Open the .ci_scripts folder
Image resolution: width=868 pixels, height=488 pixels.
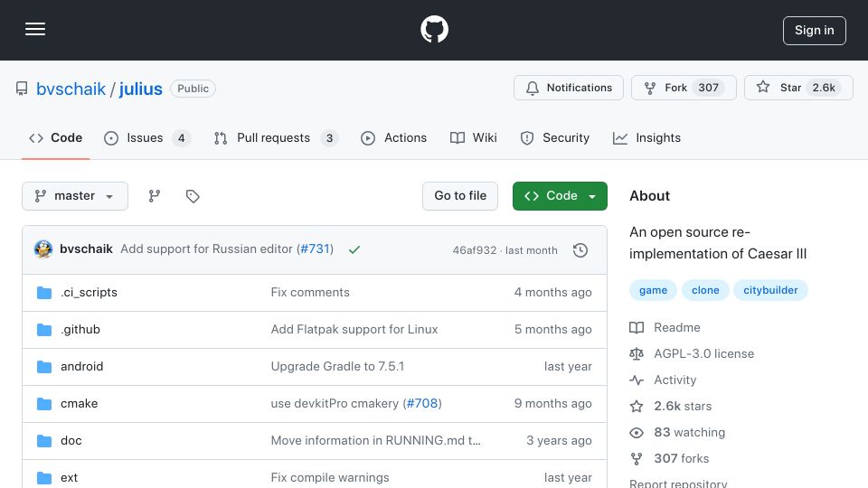click(x=90, y=292)
